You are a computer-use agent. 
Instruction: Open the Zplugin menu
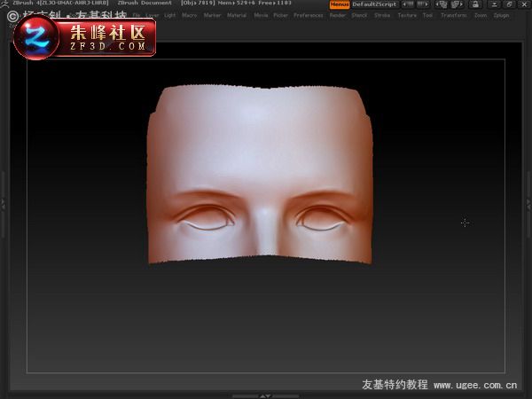point(501,15)
